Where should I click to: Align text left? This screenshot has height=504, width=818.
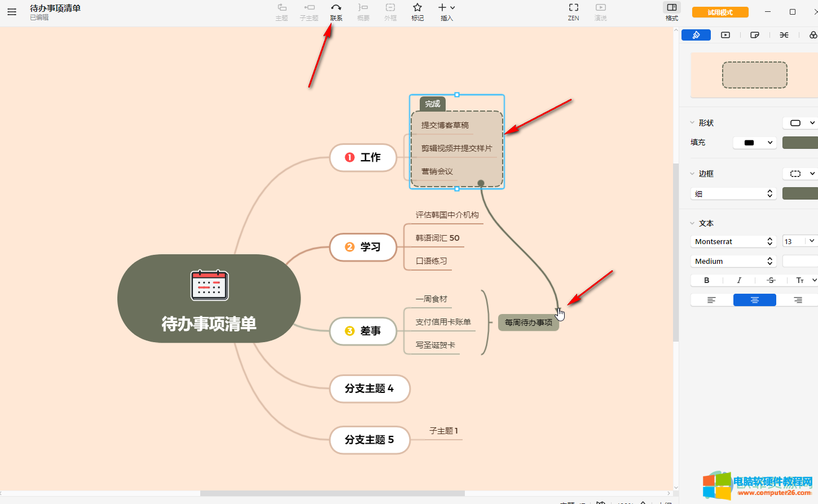pos(712,300)
